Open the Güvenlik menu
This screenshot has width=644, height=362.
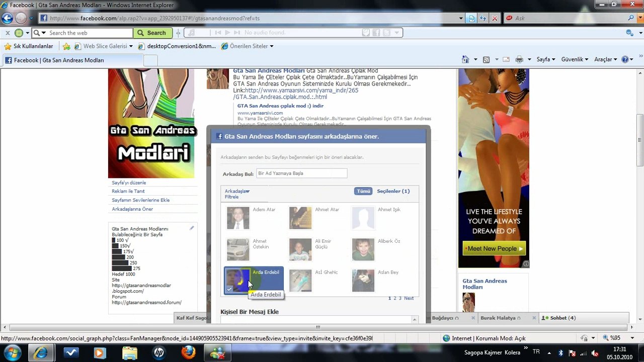tap(575, 59)
